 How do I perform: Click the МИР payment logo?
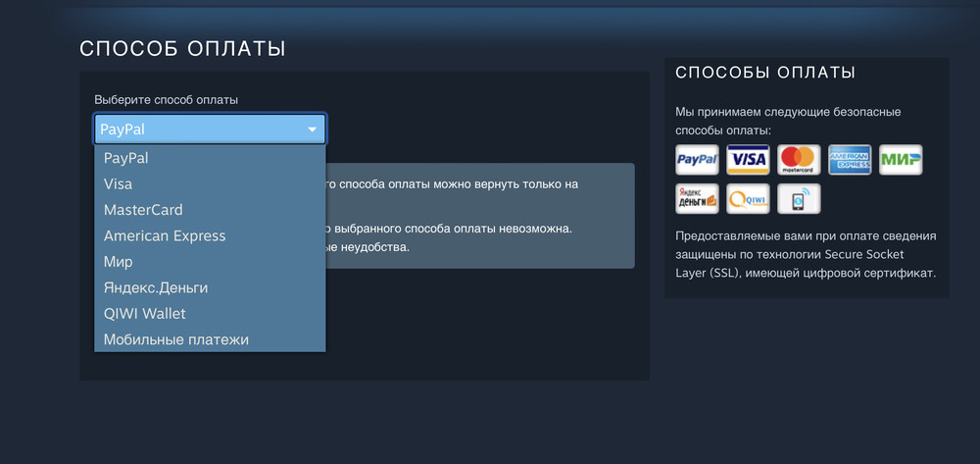[x=901, y=160]
